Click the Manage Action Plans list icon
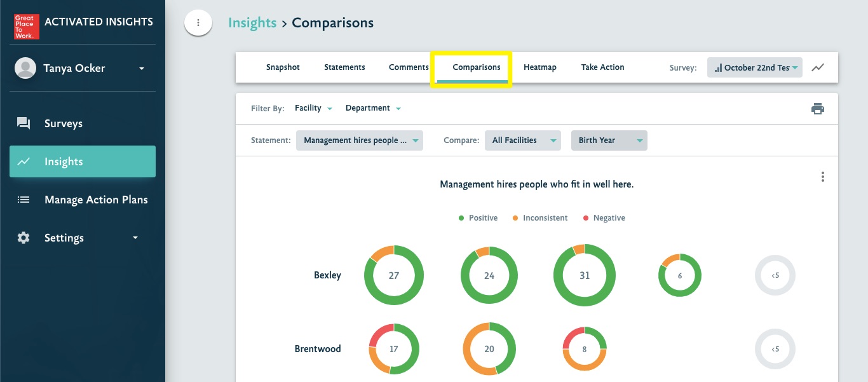This screenshot has height=382, width=868. [x=24, y=200]
